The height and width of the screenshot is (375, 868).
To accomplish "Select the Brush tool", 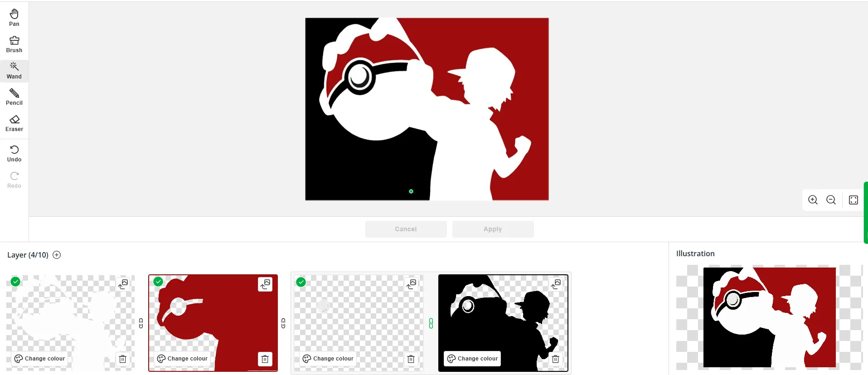I will click(14, 44).
